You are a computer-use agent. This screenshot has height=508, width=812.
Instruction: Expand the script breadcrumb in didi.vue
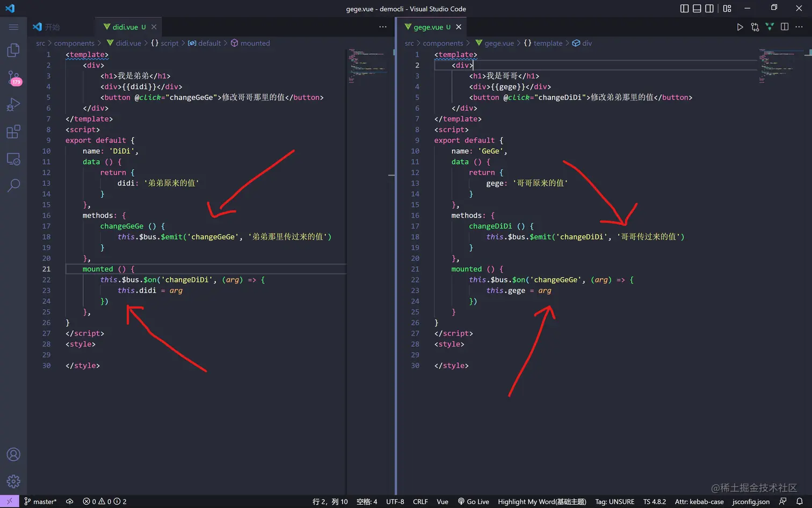coord(164,43)
